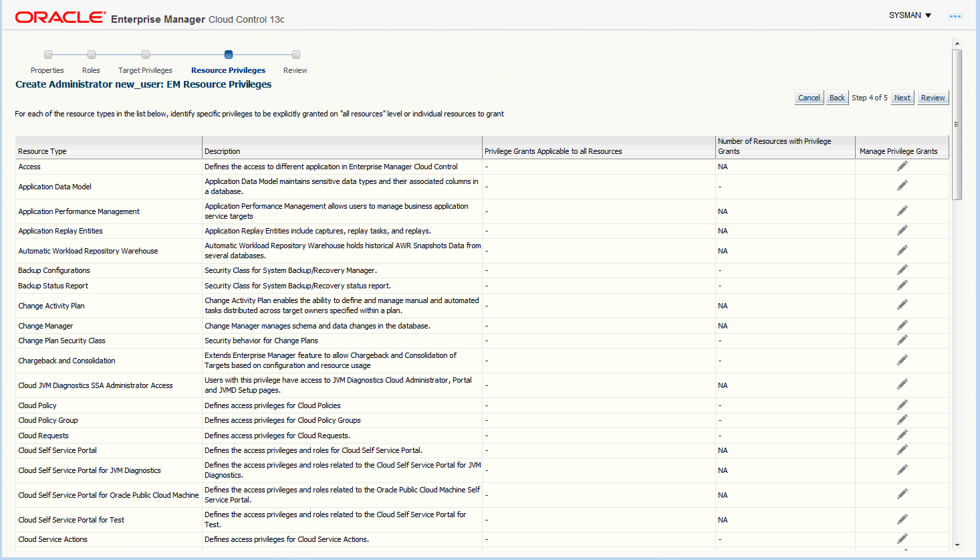Select the 'Application Data Model' resource type cell

(x=109, y=187)
